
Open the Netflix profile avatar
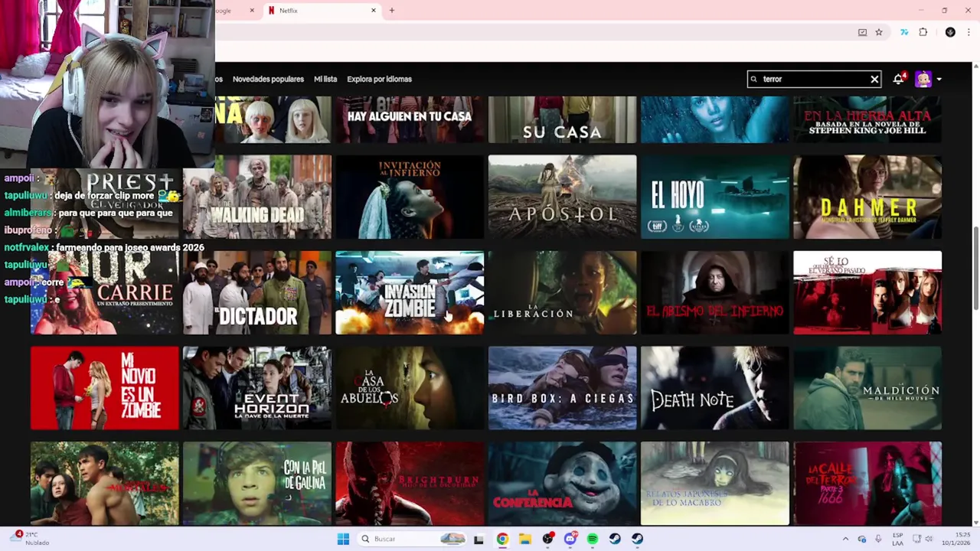923,79
